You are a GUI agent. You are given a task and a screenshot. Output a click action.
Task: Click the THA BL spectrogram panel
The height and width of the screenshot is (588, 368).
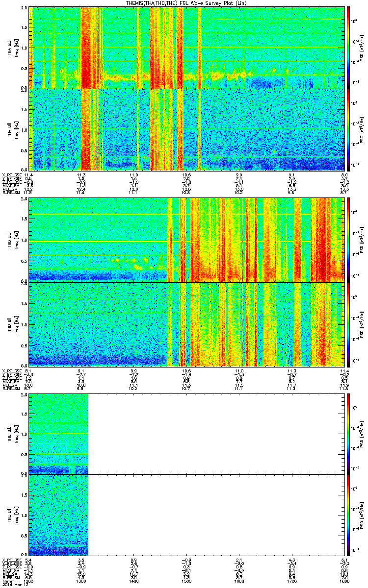click(186, 48)
